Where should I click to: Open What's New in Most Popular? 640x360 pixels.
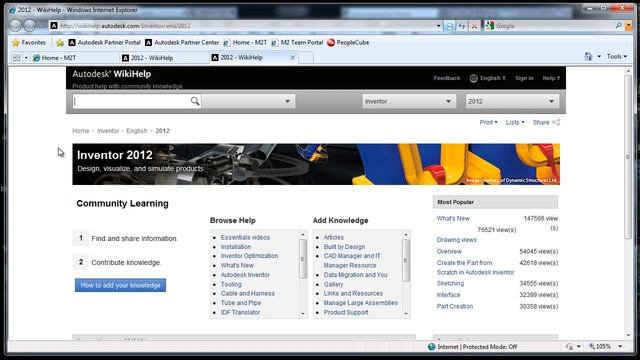click(x=453, y=218)
